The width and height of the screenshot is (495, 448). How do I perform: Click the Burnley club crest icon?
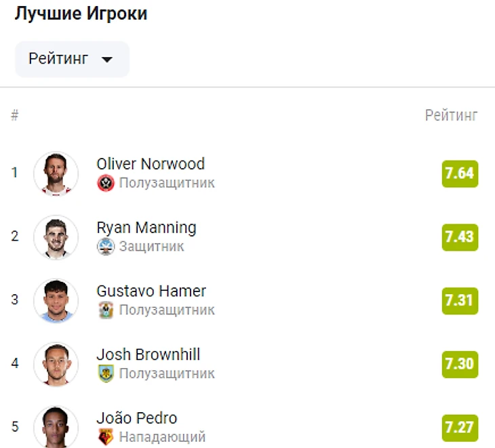(106, 373)
